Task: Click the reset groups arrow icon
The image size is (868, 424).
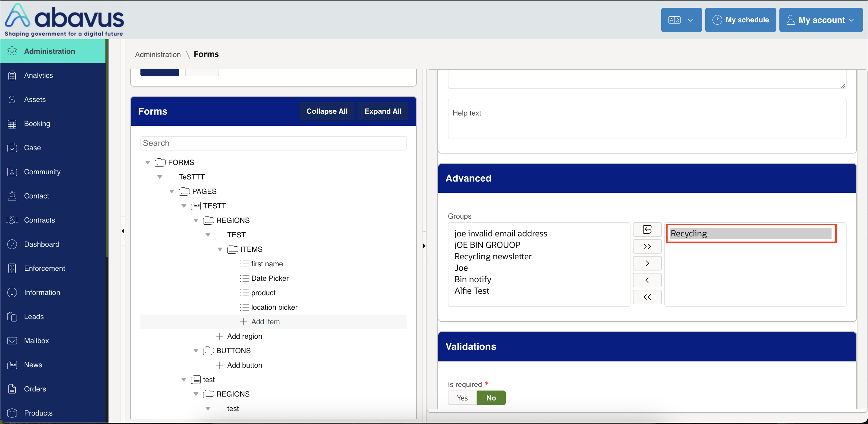Action: coord(647,229)
